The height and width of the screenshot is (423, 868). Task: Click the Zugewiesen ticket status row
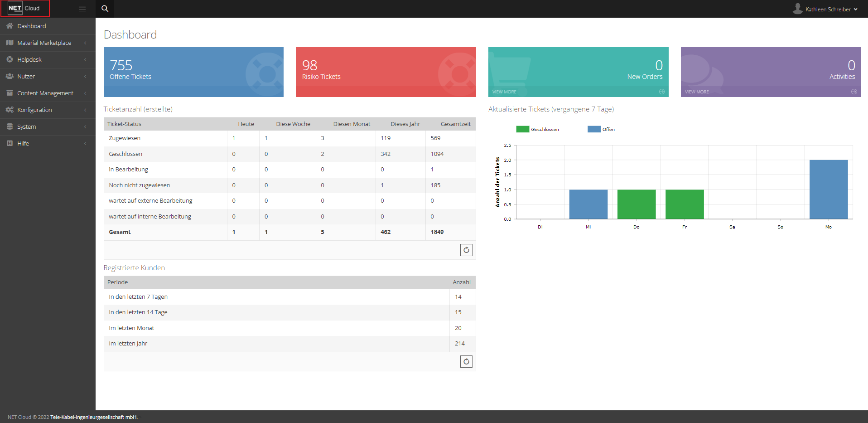click(x=124, y=138)
